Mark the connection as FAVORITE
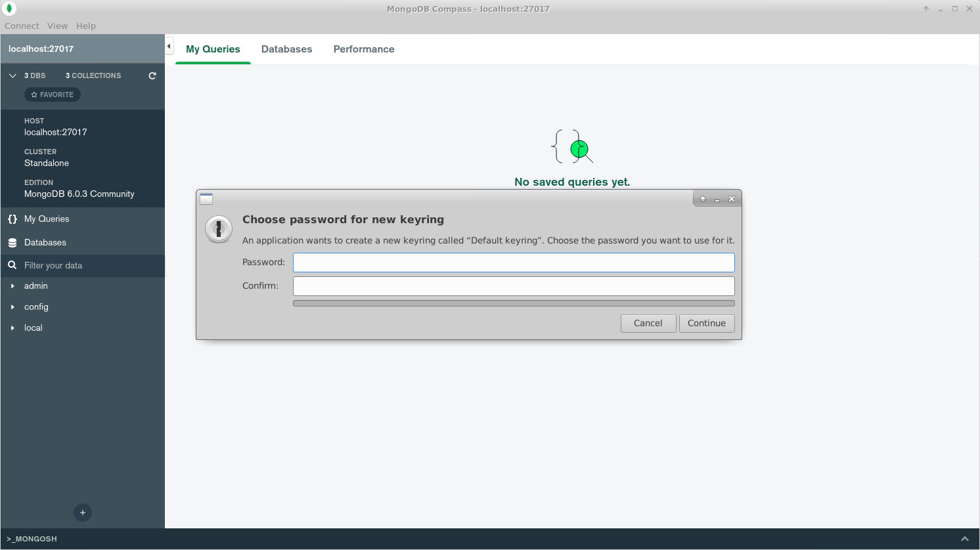Screen dimensions: 980x550 tap(53, 95)
